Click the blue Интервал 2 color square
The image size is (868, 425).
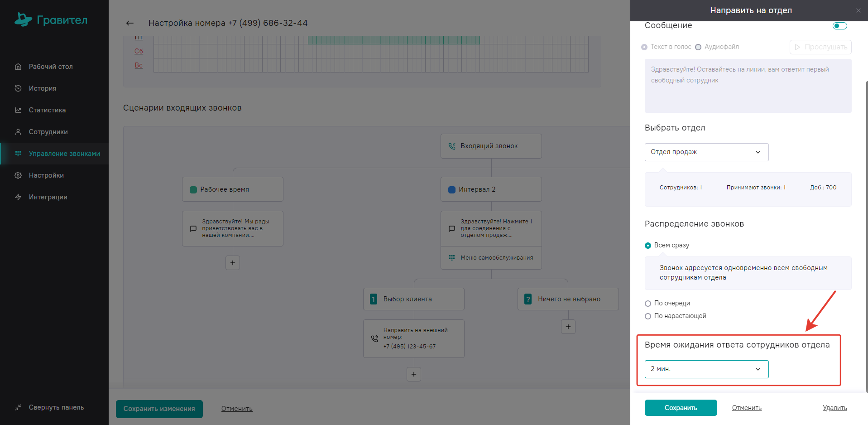point(452,190)
